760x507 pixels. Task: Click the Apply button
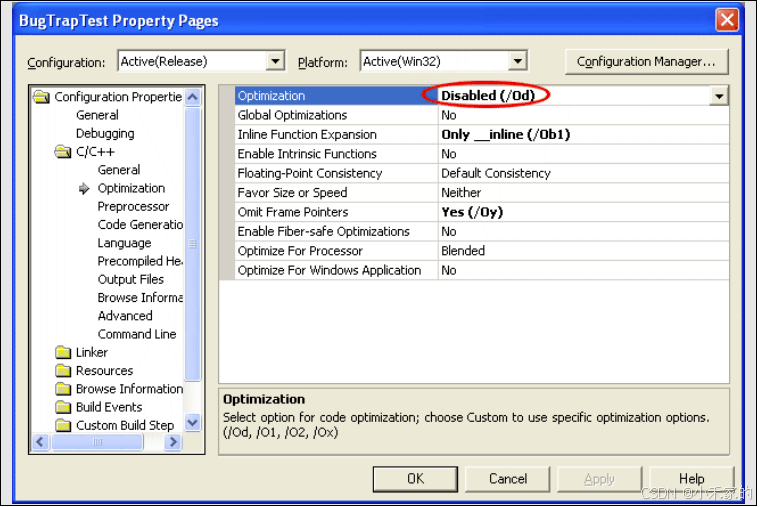click(600, 479)
